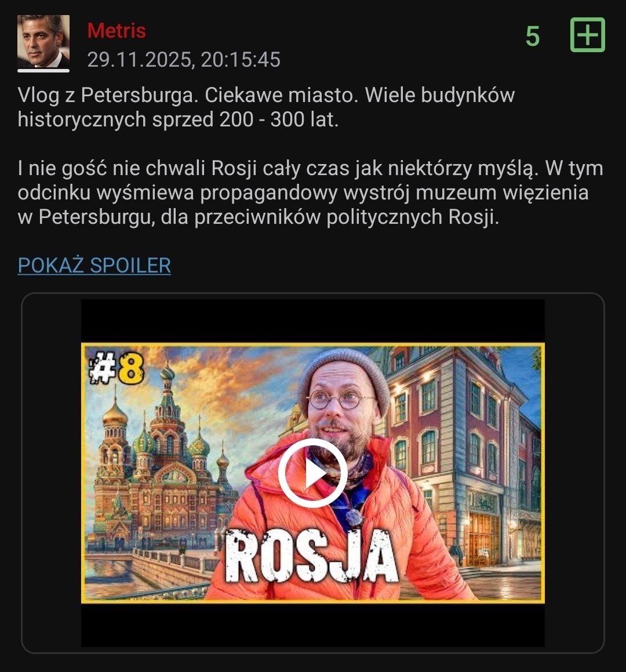
Task: Play the embedded ROSJA video
Action: [313, 473]
